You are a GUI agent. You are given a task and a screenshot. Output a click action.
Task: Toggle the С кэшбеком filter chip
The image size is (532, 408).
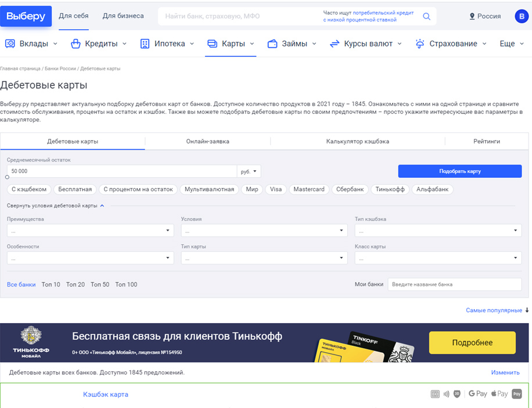click(29, 189)
